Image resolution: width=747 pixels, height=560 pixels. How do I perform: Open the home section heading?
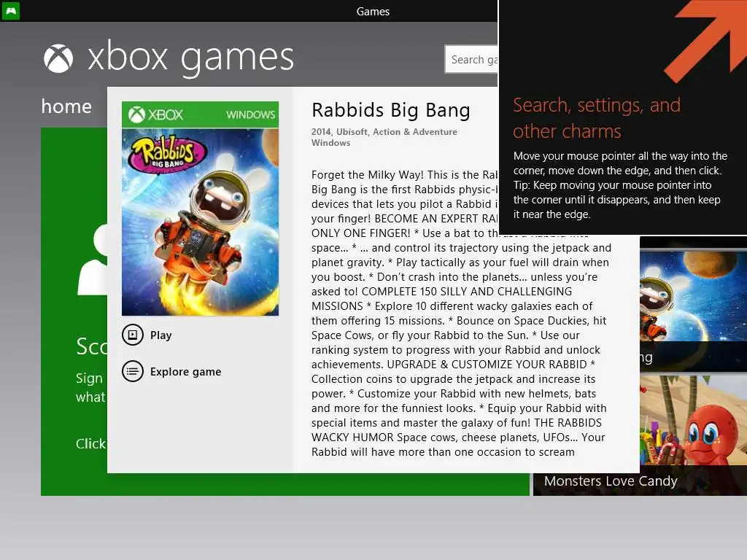tap(66, 106)
